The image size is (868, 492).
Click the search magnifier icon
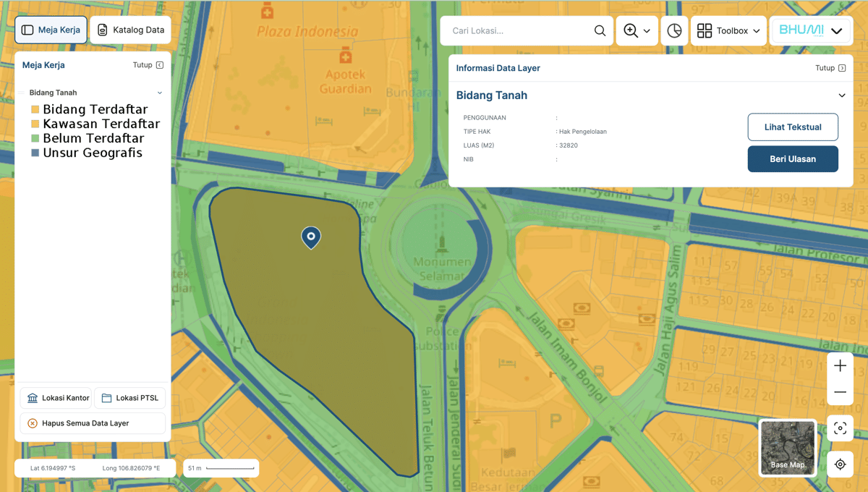tap(600, 30)
